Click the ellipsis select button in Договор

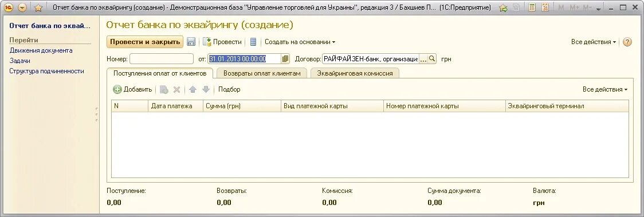pyautogui.click(x=423, y=59)
